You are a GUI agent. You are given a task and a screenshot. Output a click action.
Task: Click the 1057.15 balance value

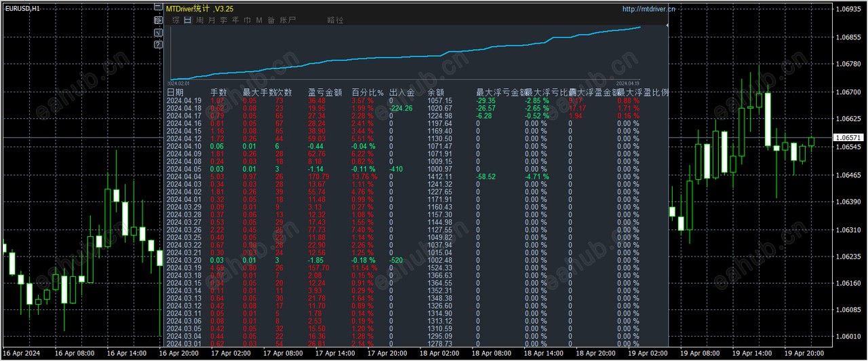click(x=440, y=100)
